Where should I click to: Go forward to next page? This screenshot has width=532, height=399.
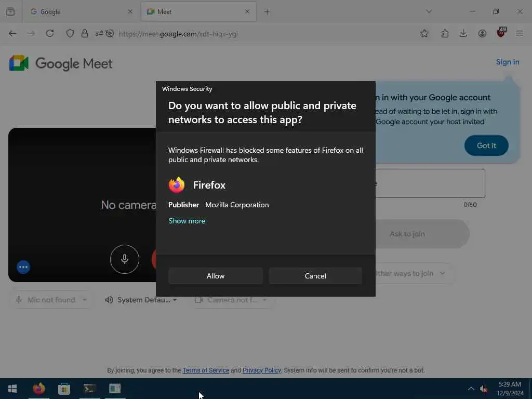click(31, 34)
